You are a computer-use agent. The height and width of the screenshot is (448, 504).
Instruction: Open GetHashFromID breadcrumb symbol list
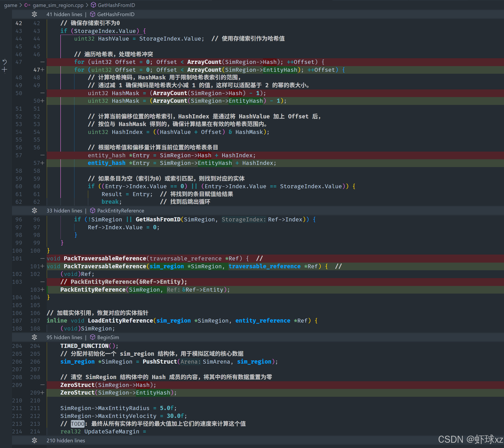116,5
